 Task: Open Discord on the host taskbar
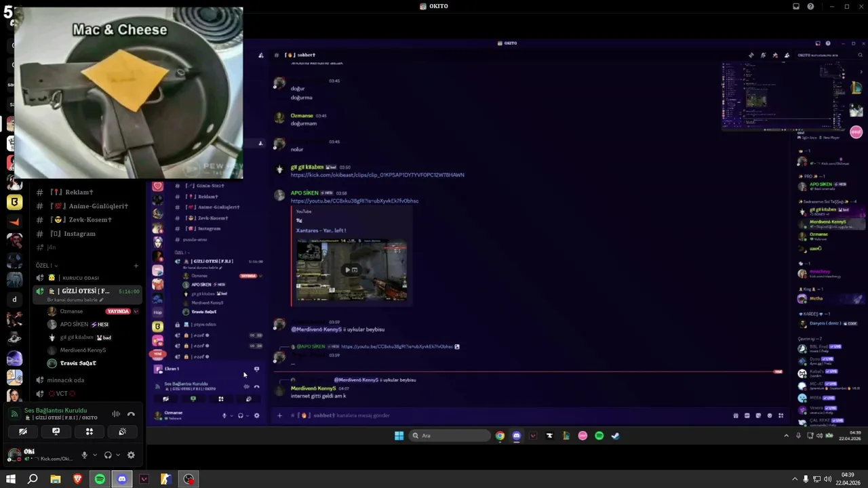122,479
